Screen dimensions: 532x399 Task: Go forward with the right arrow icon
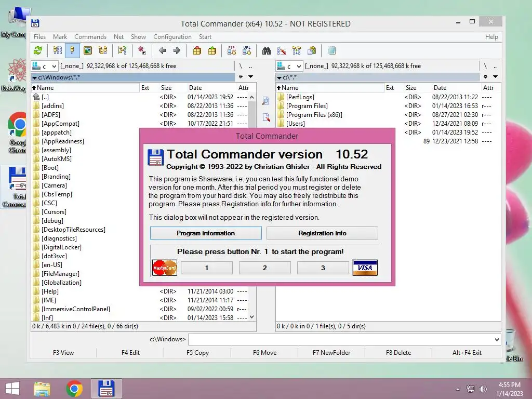click(x=177, y=51)
